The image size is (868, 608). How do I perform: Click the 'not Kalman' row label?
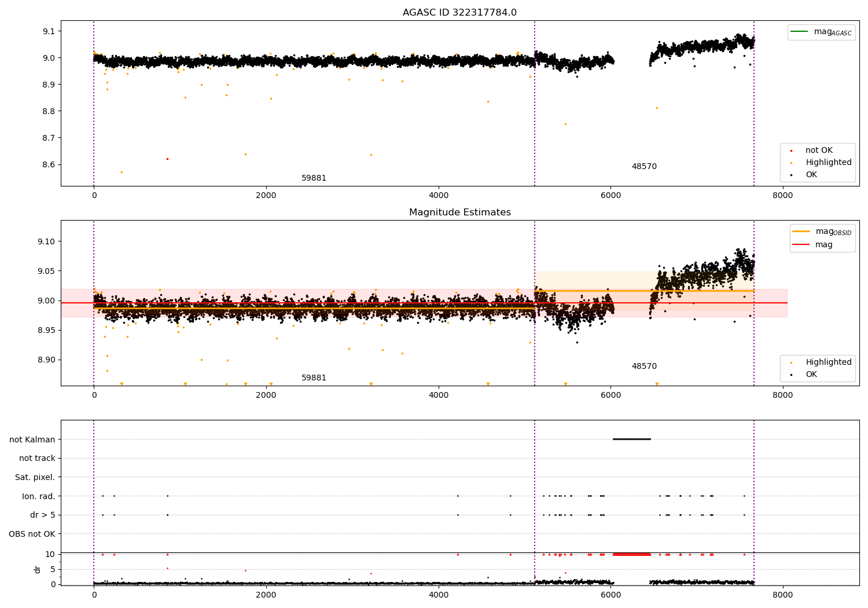(x=32, y=439)
